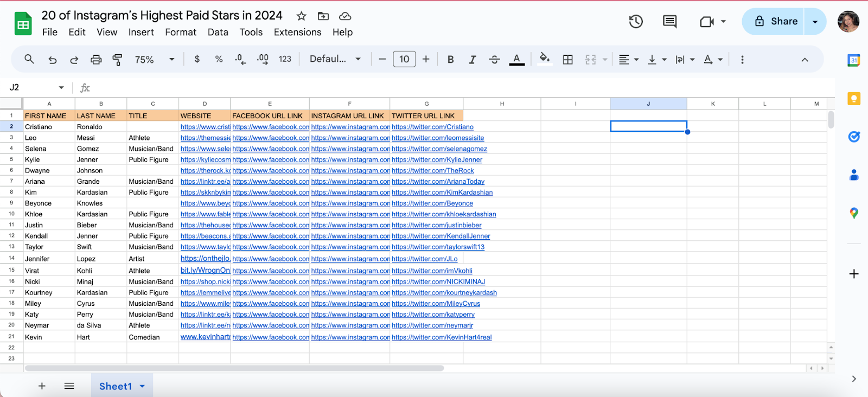Image resolution: width=868 pixels, height=397 pixels.
Task: Click the search menus magnifier icon
Action: [x=29, y=59]
